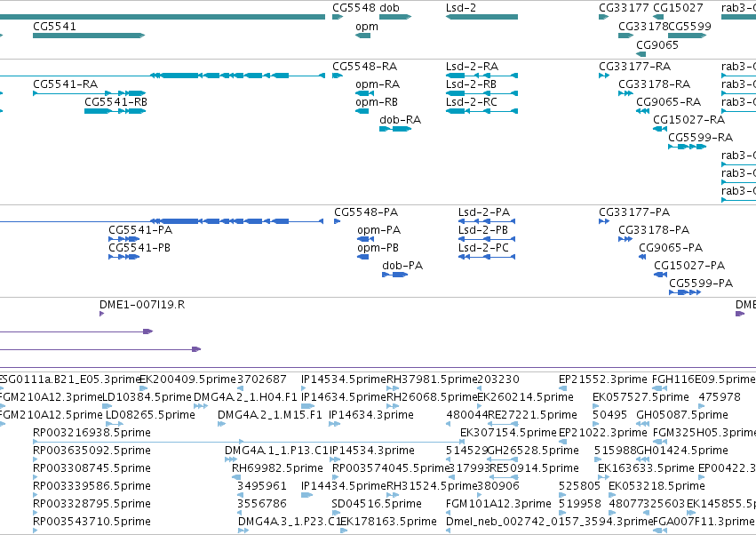Click the RP003543710.5prime EST label
Image resolution: width=756 pixels, height=535 pixels.
92,522
